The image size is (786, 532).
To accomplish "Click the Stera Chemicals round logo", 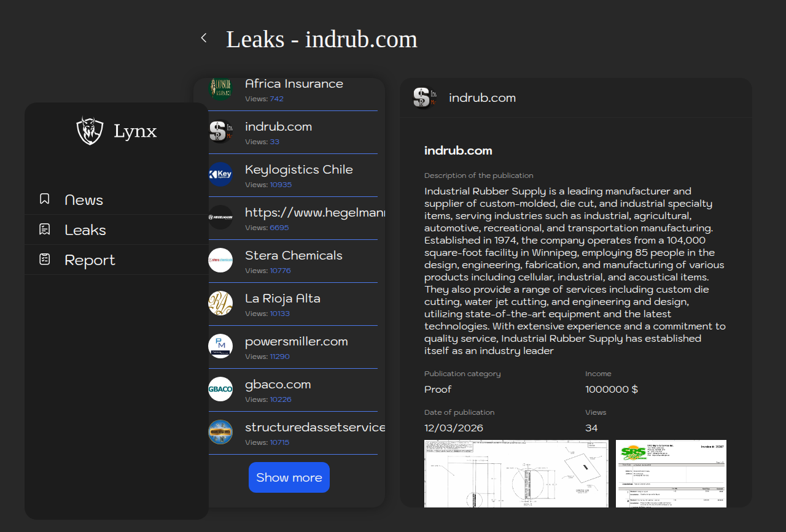I will [220, 260].
